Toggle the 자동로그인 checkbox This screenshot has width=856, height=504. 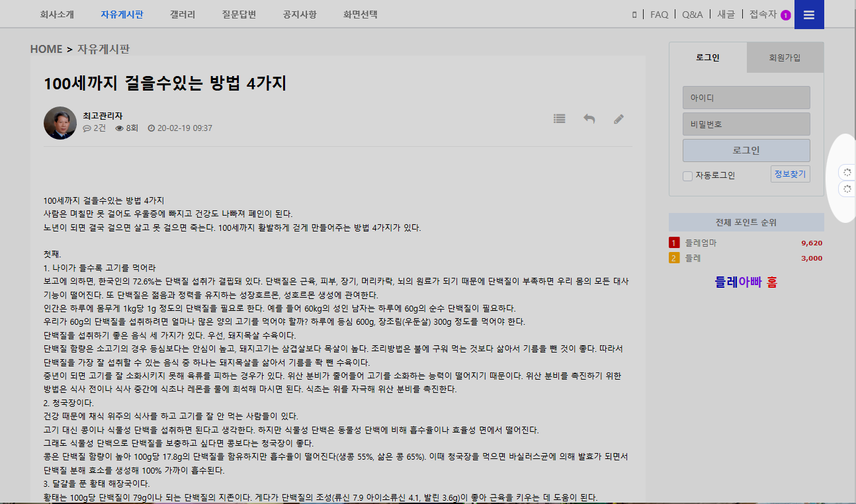(x=687, y=176)
